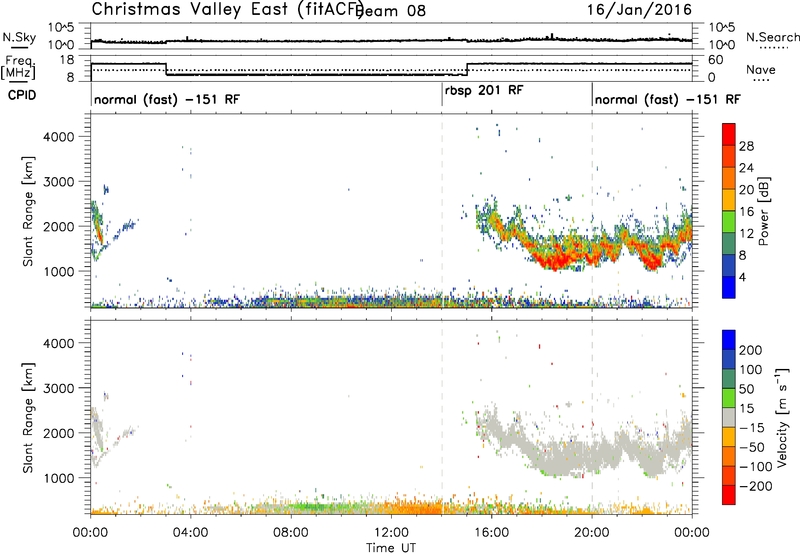Click the '4' Power colorbar tick label
The width and height of the screenshot is (800, 554).
click(x=742, y=277)
